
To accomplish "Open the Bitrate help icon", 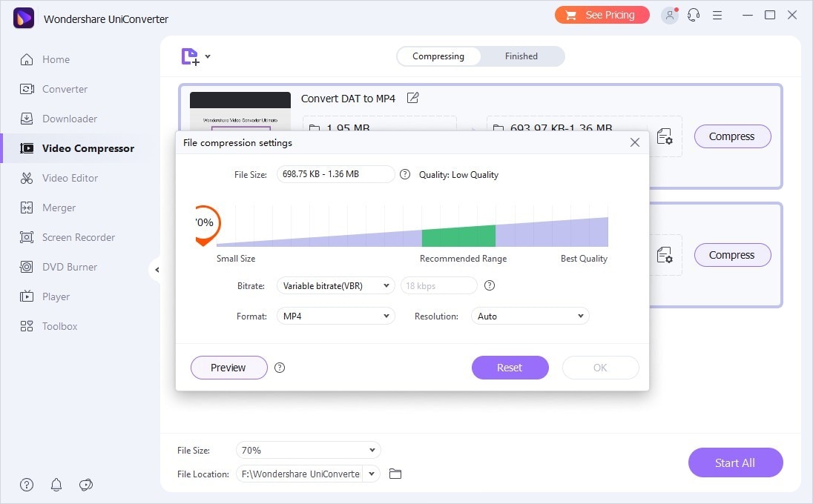I will 490,285.
